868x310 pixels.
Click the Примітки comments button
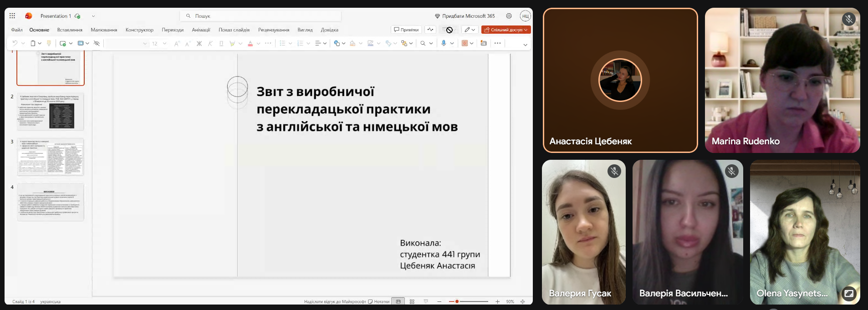406,30
